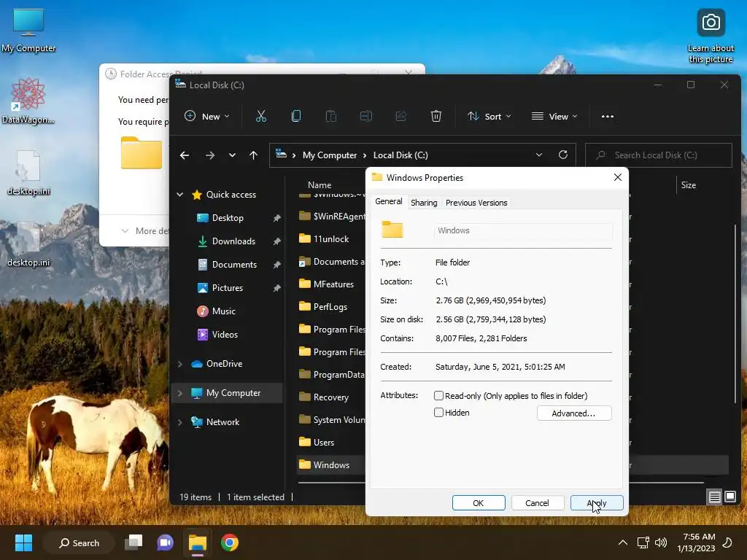The image size is (747, 560).
Task: Click the Delete trash icon in toolbar
Action: pyautogui.click(x=436, y=116)
